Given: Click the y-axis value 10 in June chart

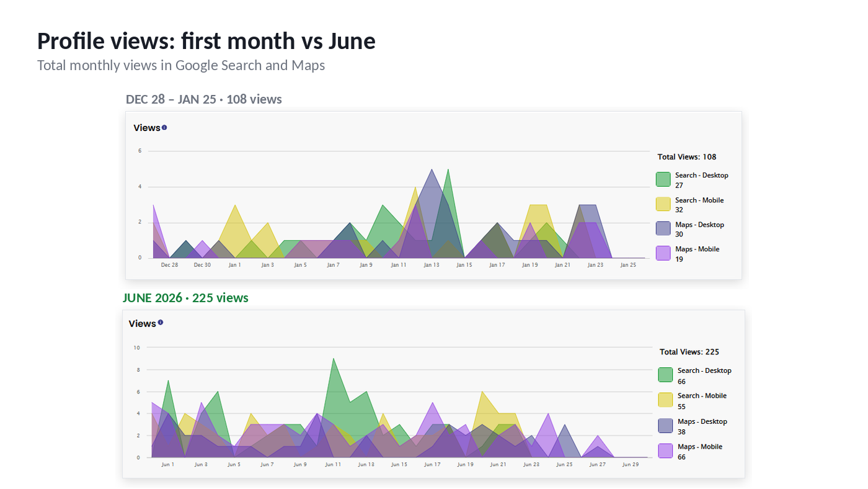Looking at the screenshot, I should tap(136, 348).
